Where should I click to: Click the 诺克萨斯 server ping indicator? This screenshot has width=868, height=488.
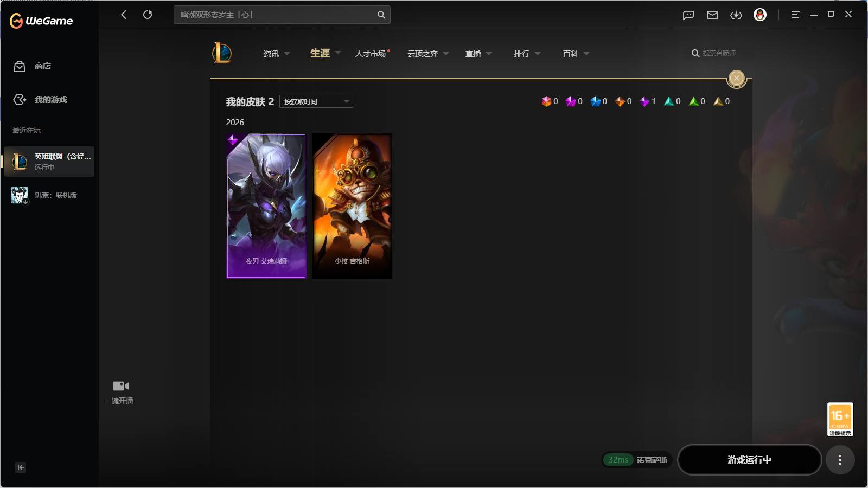(637, 460)
